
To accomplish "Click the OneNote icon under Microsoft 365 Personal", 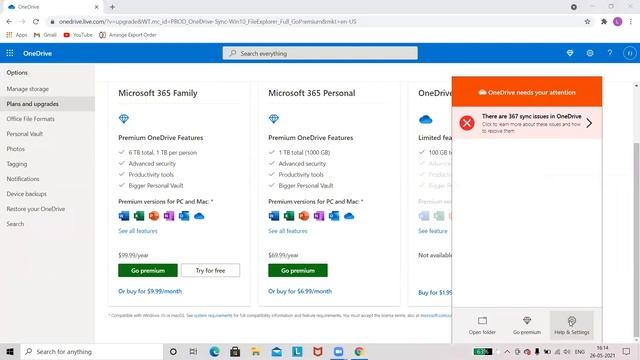I will pos(319,216).
